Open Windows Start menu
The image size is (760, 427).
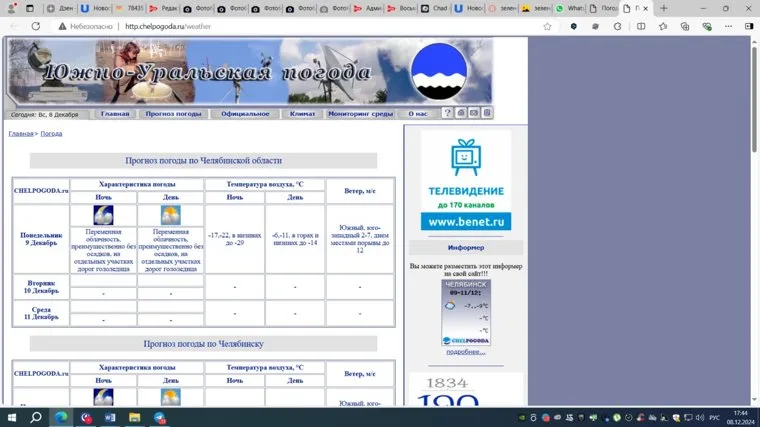(x=11, y=417)
